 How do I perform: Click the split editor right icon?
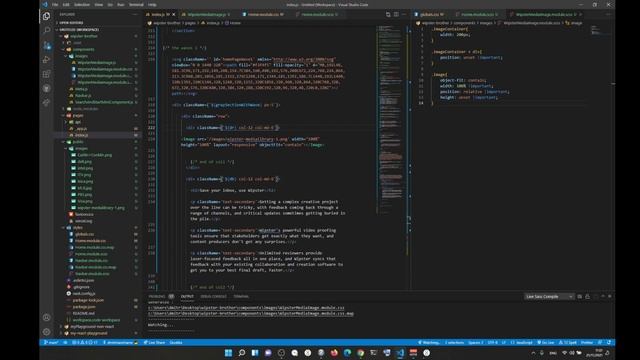[x=396, y=14]
